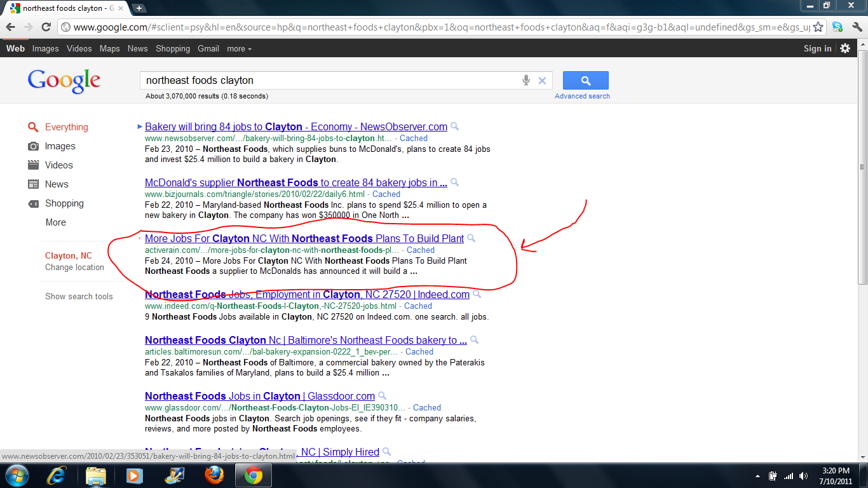The height and width of the screenshot is (488, 868).
Task: Click the Chrome icon on the taskbar
Action: [254, 475]
